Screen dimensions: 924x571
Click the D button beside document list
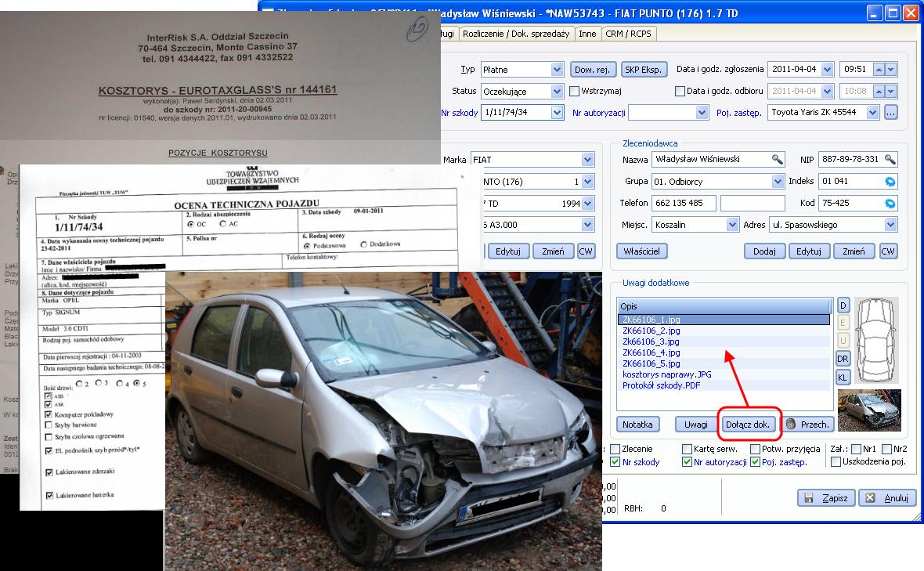pos(843,305)
